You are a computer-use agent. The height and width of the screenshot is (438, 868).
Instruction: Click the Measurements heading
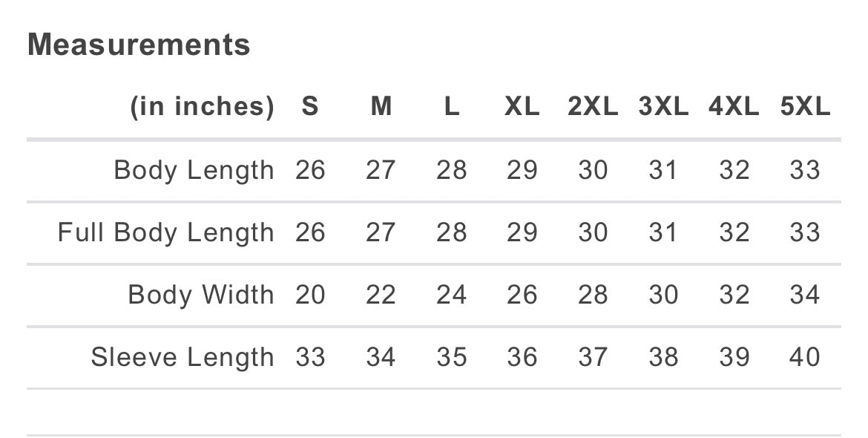(x=139, y=45)
